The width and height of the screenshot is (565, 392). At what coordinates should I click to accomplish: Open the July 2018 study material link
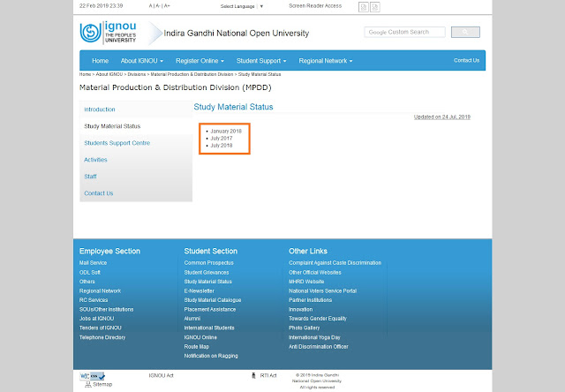(x=222, y=146)
